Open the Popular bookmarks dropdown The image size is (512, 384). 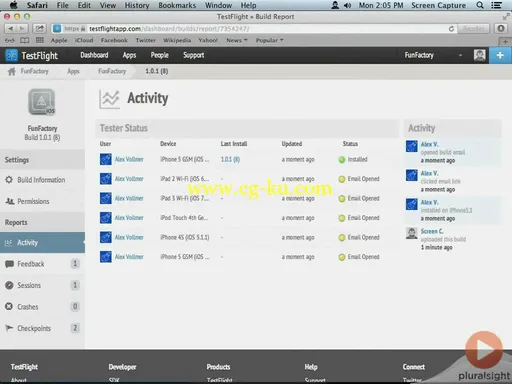269,40
